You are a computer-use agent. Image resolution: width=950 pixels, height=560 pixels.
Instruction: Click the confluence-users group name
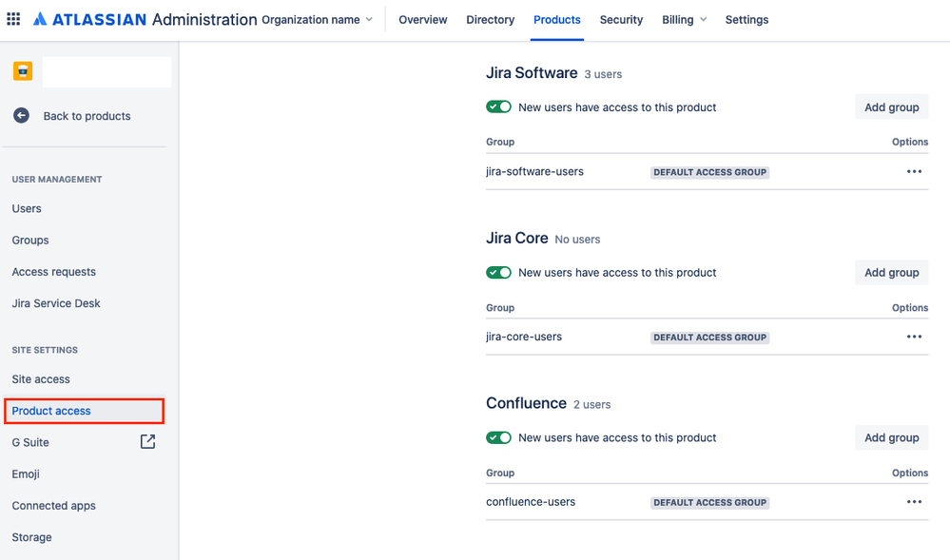tap(531, 502)
